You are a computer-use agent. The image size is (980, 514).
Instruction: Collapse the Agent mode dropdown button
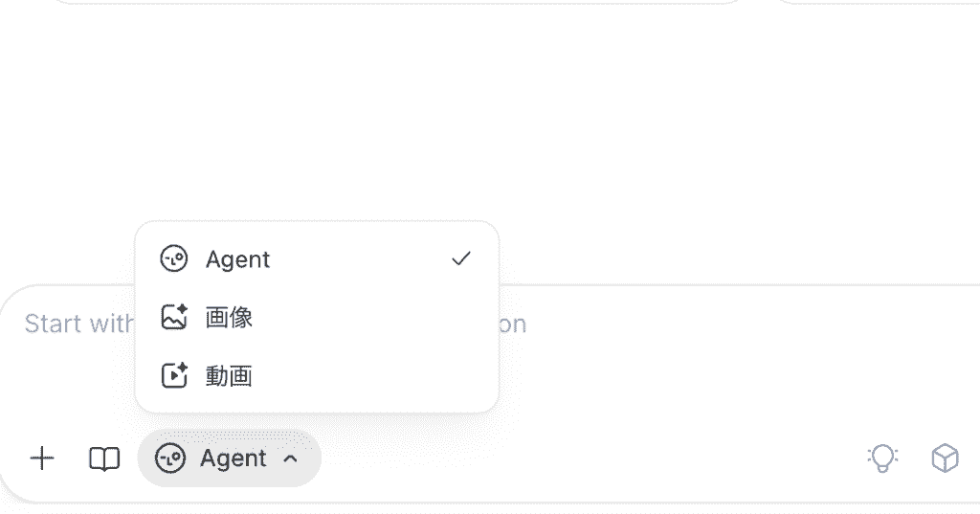click(x=230, y=458)
